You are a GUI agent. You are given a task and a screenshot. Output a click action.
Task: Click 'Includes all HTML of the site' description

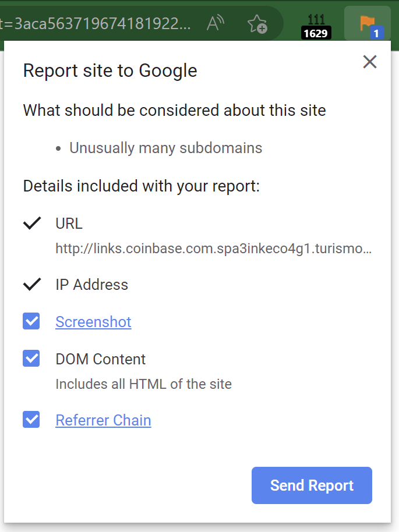coord(143,384)
